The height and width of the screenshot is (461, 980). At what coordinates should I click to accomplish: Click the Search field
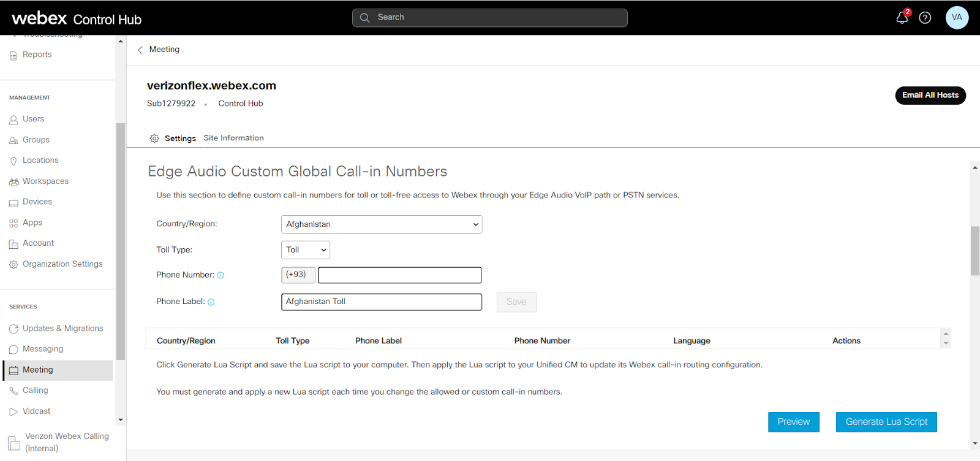(490, 18)
